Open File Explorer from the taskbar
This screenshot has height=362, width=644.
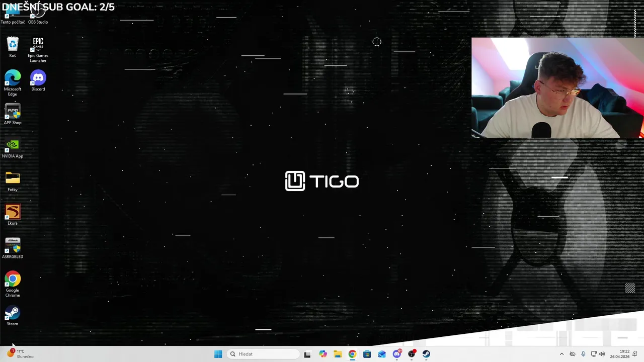[338, 354]
